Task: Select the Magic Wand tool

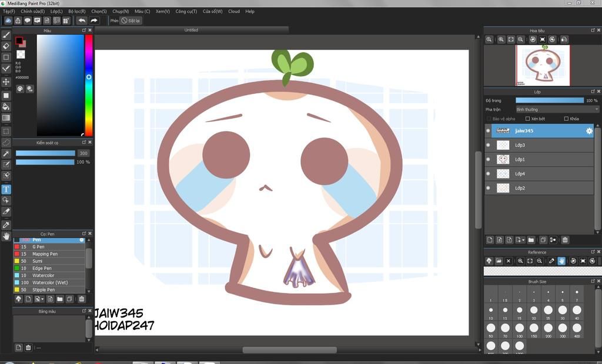Action: point(6,154)
